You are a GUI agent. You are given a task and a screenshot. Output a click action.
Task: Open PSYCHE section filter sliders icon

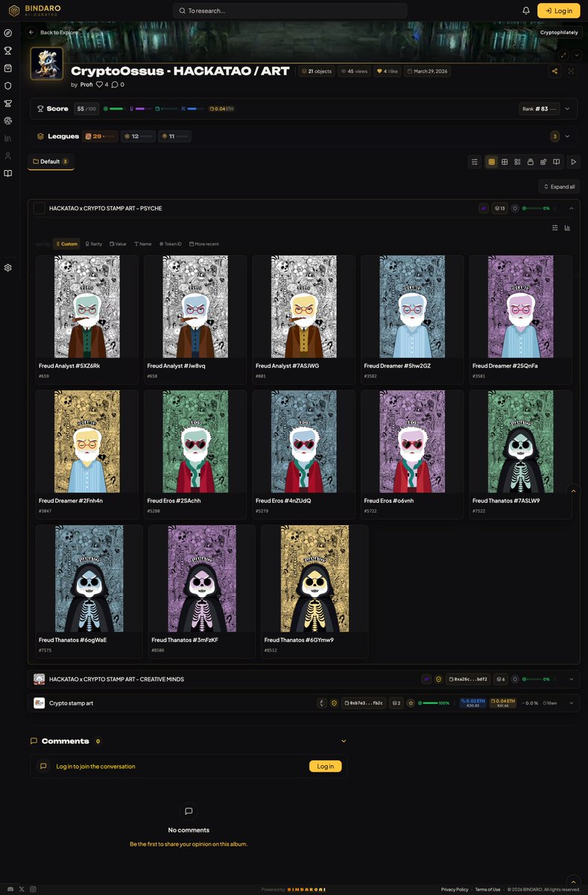554,227
